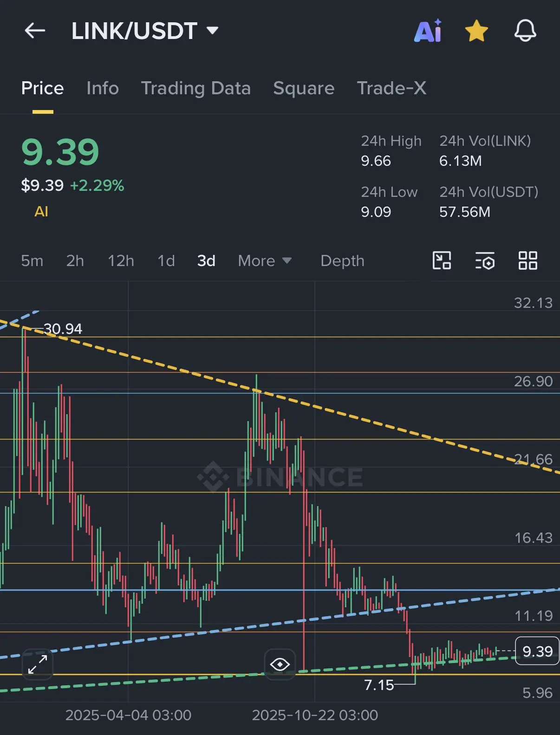The height and width of the screenshot is (735, 560).
Task: Tap the large 9.39 price display
Action: tap(60, 152)
